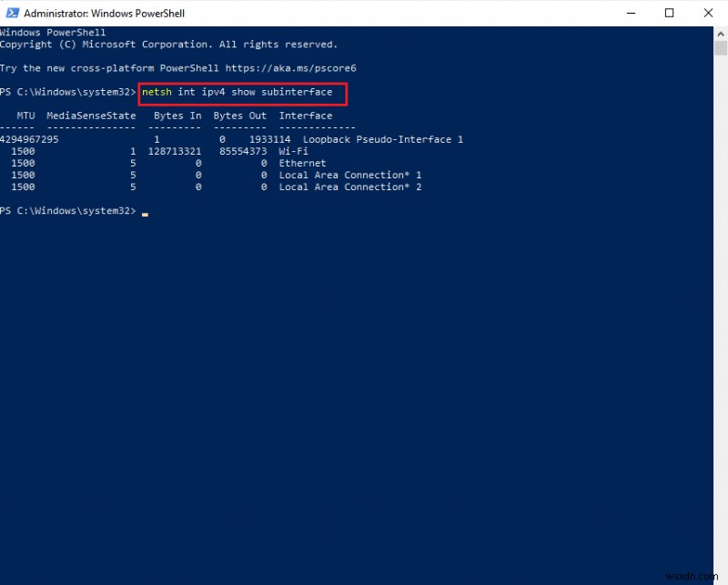Click the 'MediaSenseState' column header
Viewport: 728px width, 585px height.
[91, 116]
